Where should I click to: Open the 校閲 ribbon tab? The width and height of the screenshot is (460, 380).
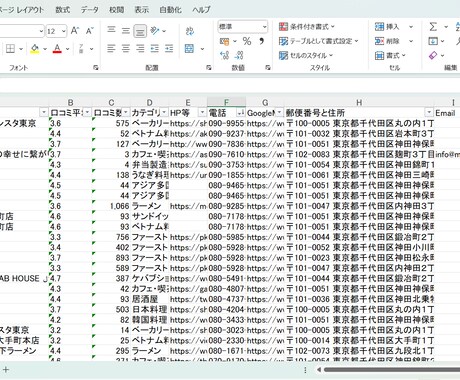point(117,10)
